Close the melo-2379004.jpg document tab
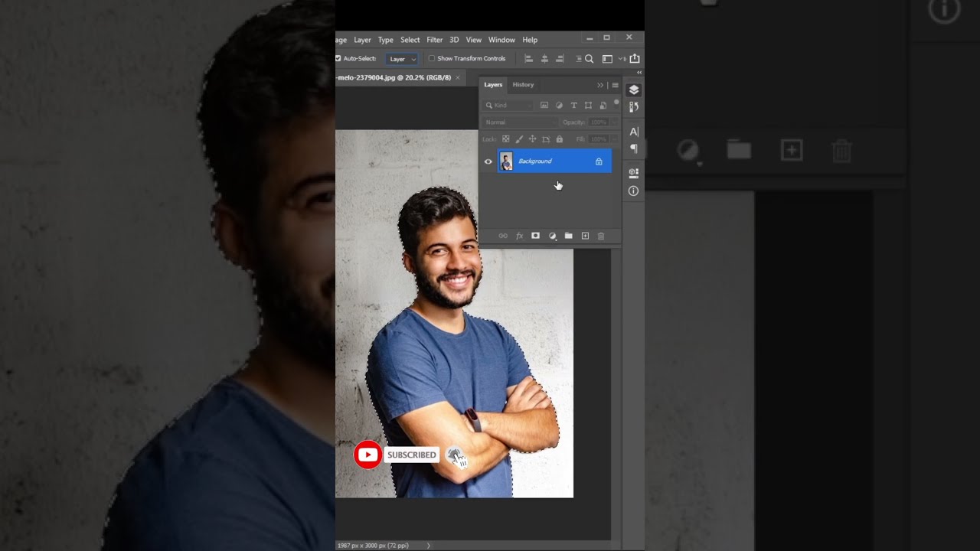 (x=458, y=77)
